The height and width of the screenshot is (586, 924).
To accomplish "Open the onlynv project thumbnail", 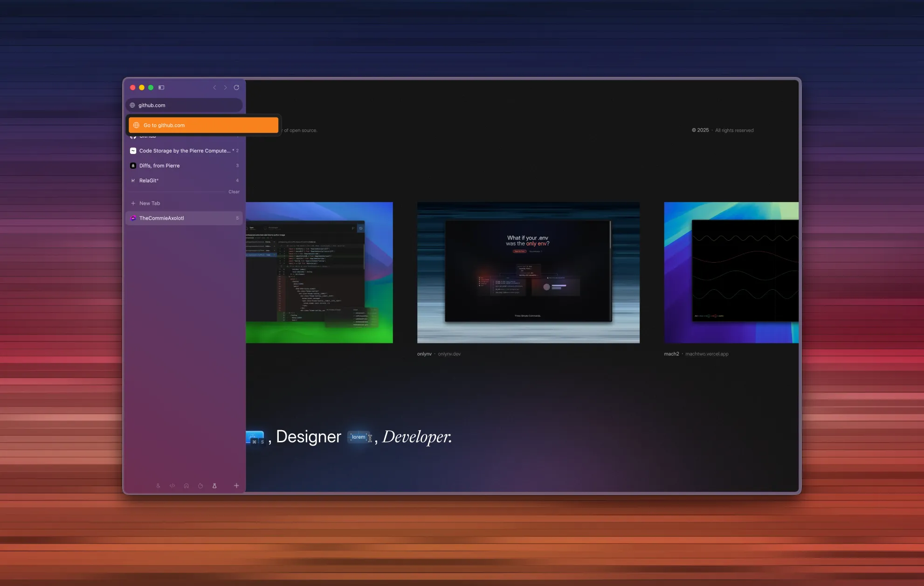I will [x=528, y=272].
